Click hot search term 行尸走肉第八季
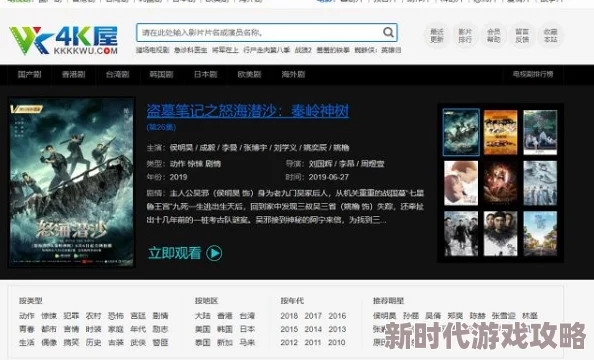Screen dimensions: 594x360 pos(266,50)
